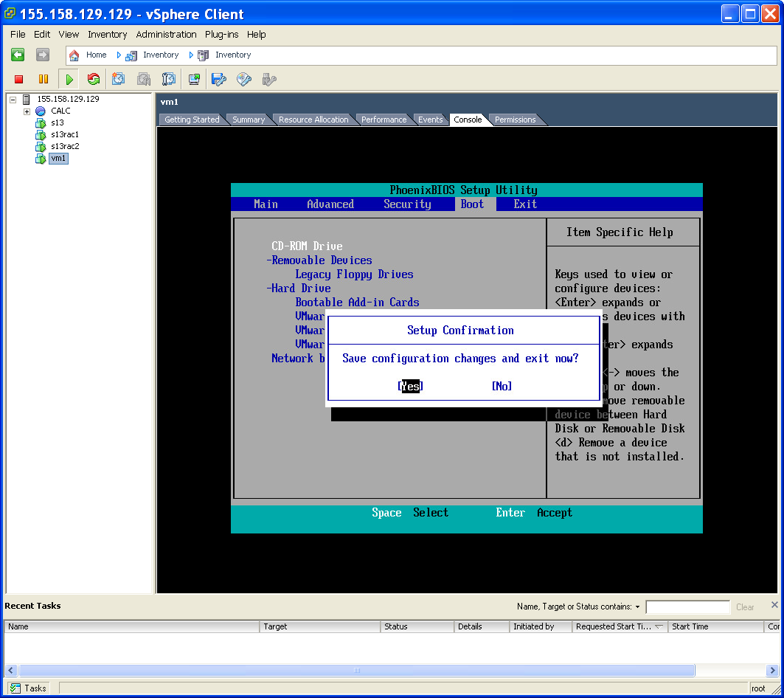The width and height of the screenshot is (784, 698).
Task: Click the Target column header
Action: point(320,626)
